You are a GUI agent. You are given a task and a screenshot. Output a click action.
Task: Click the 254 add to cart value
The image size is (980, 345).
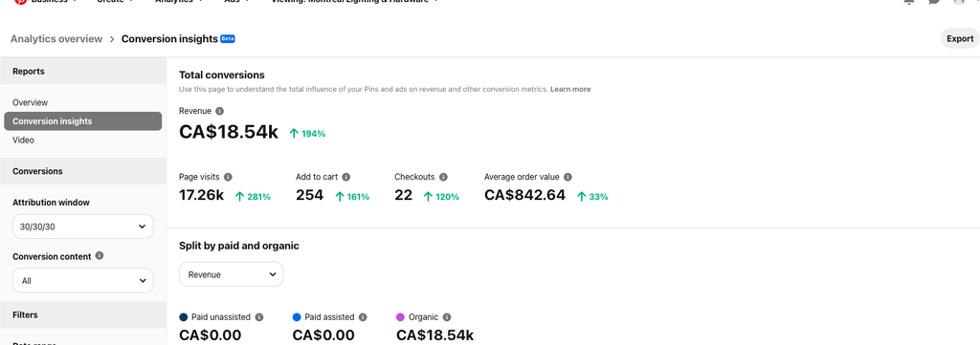point(309,195)
